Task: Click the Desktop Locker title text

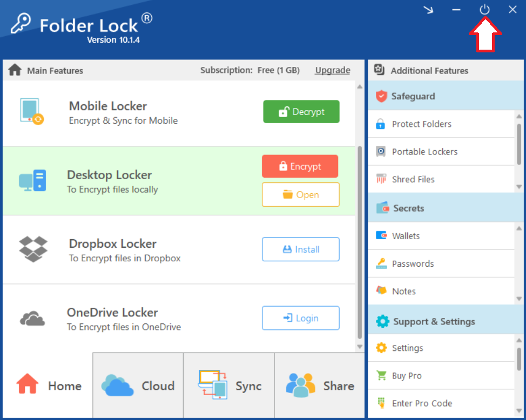Action: 110,175
